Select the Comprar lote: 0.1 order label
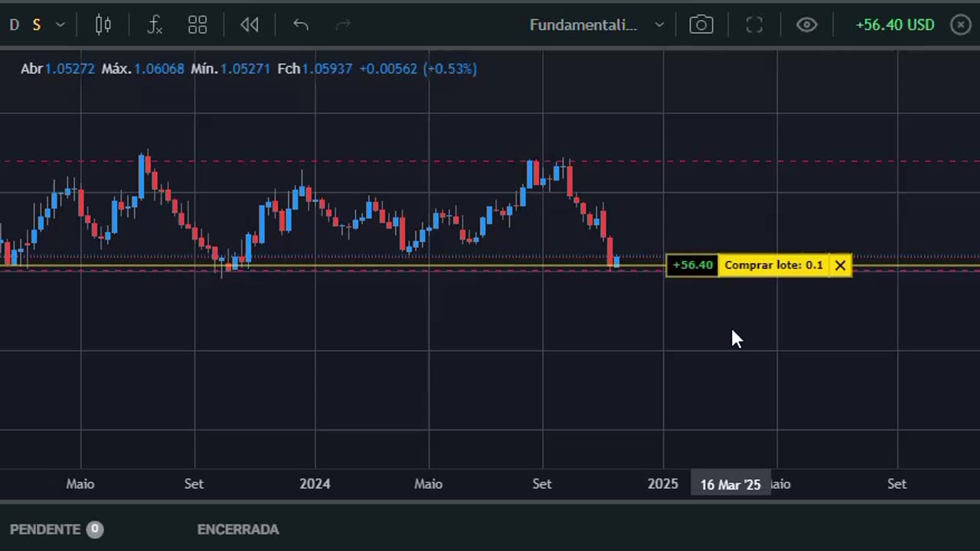980x551 pixels. [773, 266]
